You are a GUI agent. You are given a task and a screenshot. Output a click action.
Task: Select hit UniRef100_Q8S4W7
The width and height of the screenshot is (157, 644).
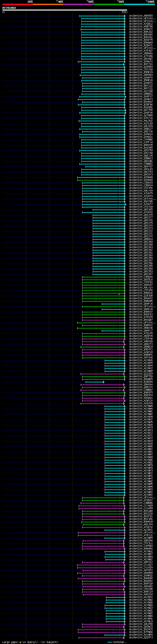[141, 59]
